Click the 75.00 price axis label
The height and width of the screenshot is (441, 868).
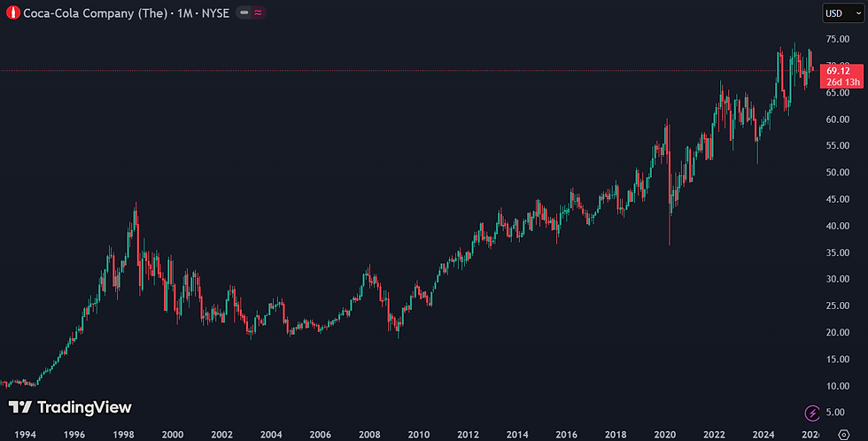(x=838, y=39)
